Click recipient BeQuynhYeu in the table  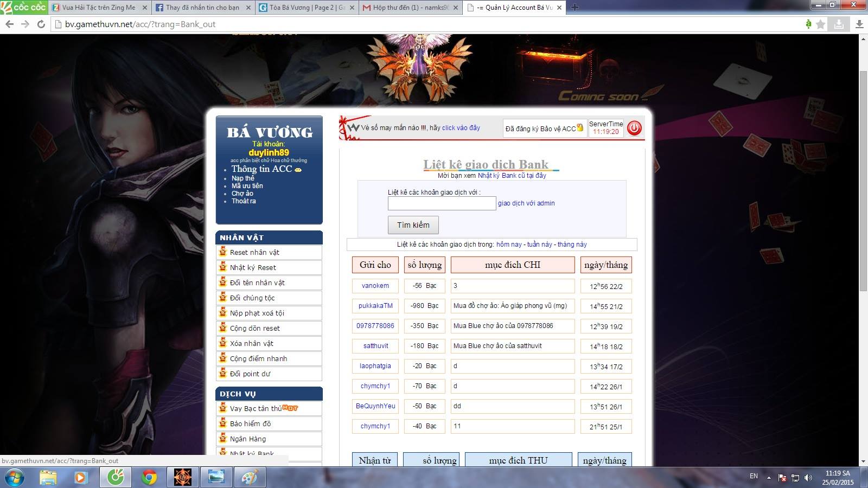coord(375,406)
